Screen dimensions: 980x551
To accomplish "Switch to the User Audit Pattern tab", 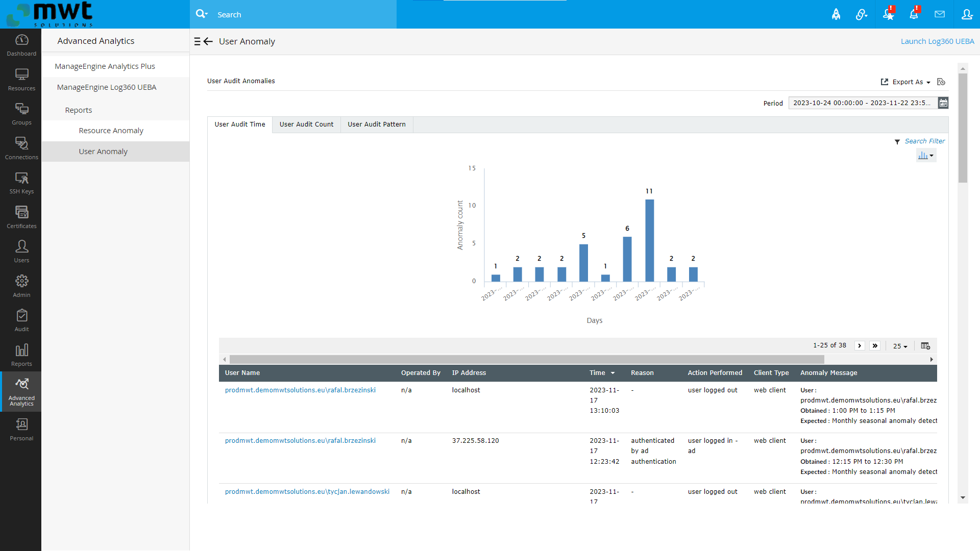I will pos(376,124).
